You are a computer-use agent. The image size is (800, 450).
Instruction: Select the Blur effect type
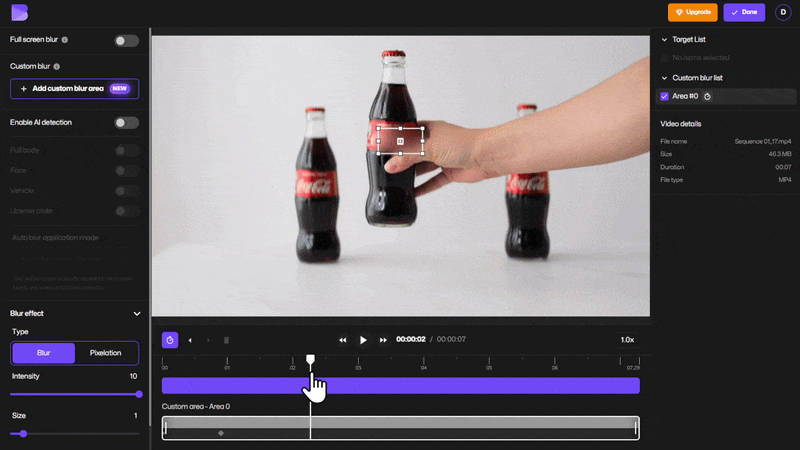tap(43, 353)
